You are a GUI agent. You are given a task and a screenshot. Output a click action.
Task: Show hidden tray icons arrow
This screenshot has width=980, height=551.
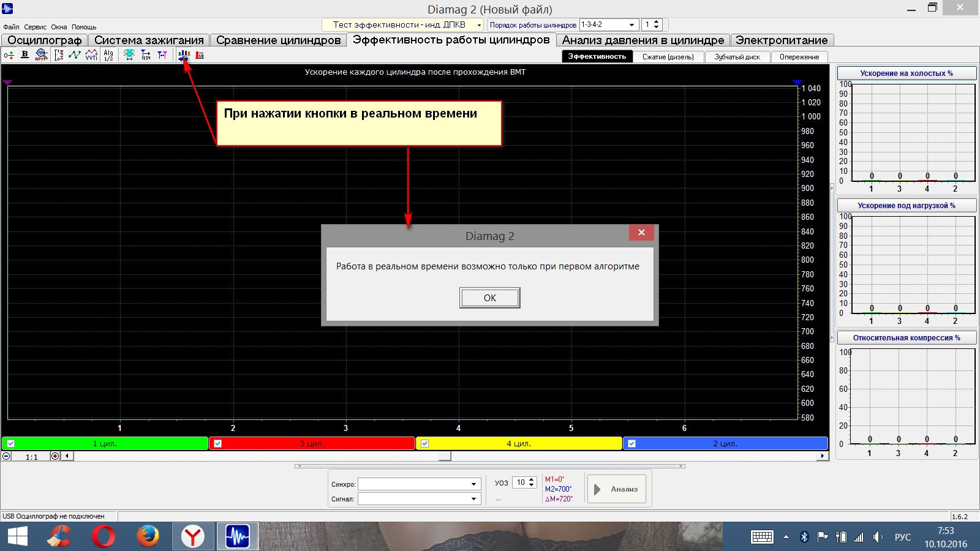[786, 537]
